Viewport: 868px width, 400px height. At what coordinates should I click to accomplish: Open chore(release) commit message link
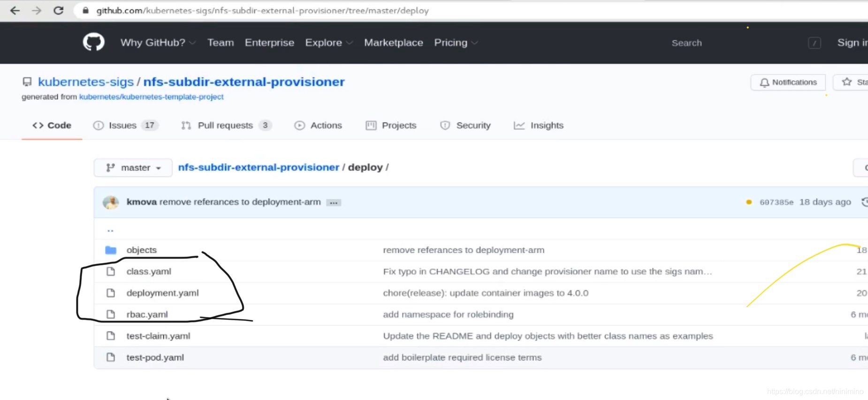486,293
